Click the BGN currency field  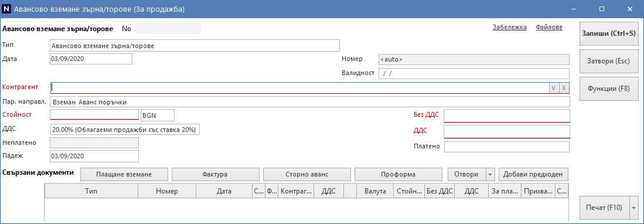point(157,115)
